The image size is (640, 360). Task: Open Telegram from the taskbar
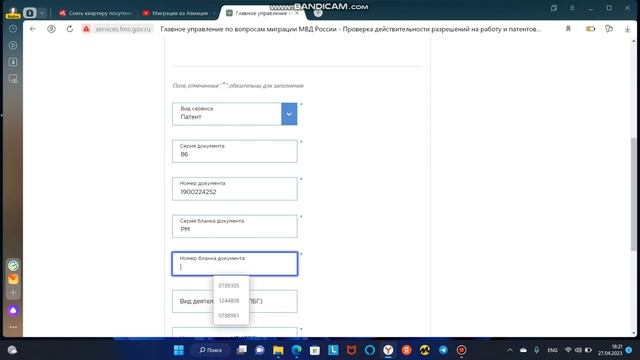[x=443, y=350]
